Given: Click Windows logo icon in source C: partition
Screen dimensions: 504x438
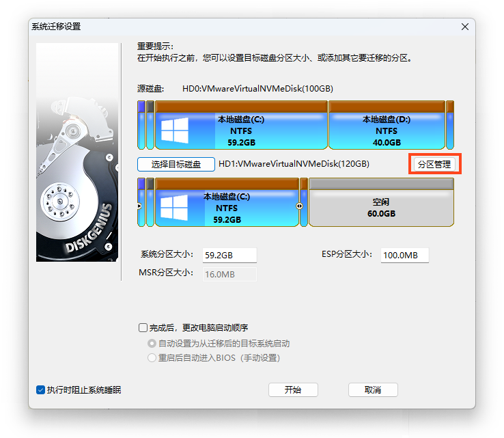Looking at the screenshot, I should 175,131.
